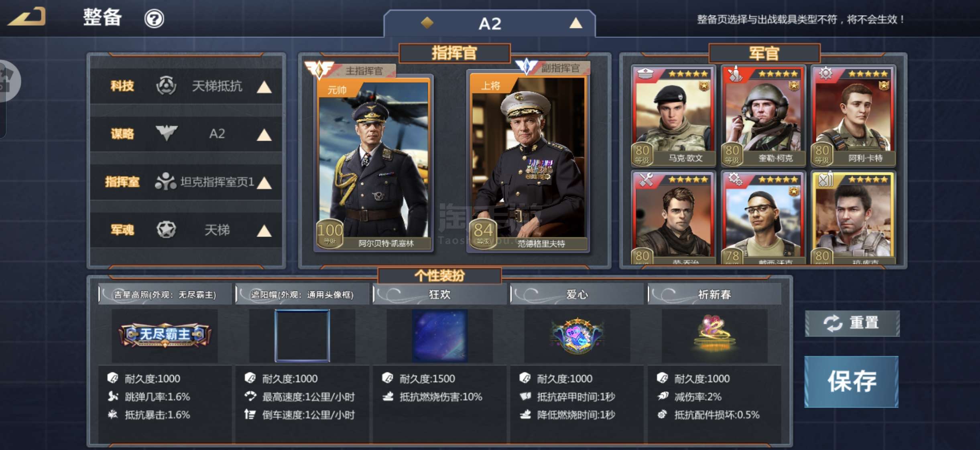This screenshot has width=980, height=450.
Task: Expand the 军魂 天梯 selector arrow
Action: coord(264,231)
